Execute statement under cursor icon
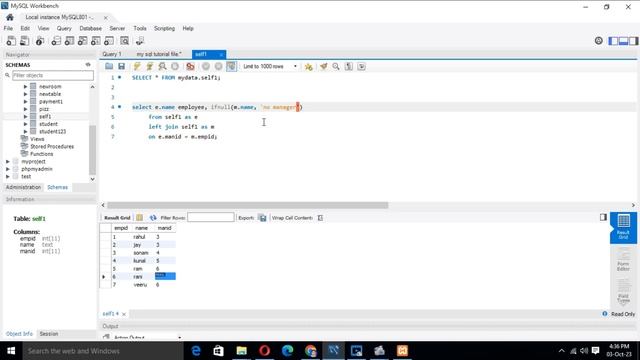The height and width of the screenshot is (360, 640). [x=150, y=66]
